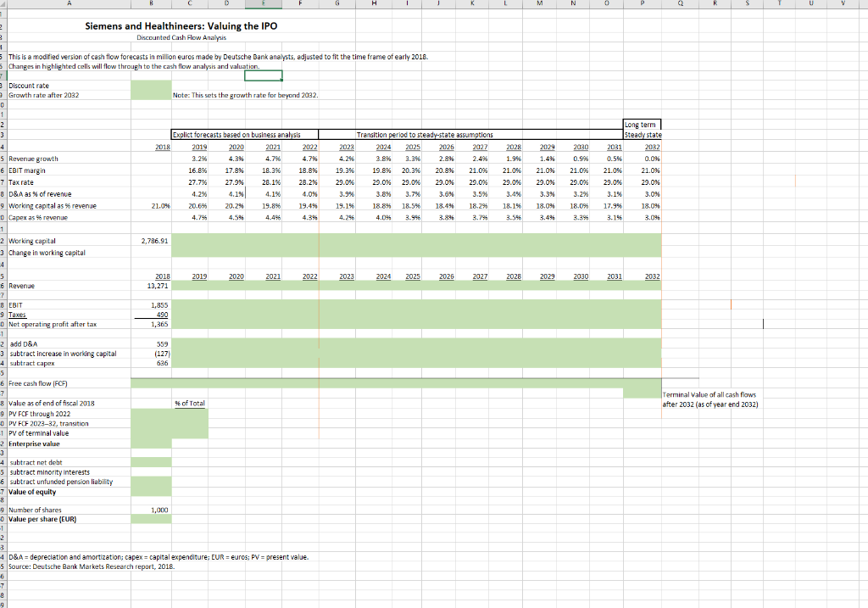Select the 2032 Revenue growth value 0.0%
868x608 pixels.
coord(652,159)
